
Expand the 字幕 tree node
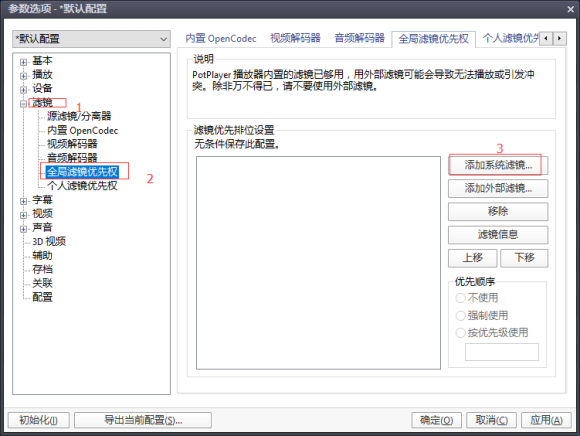23,201
